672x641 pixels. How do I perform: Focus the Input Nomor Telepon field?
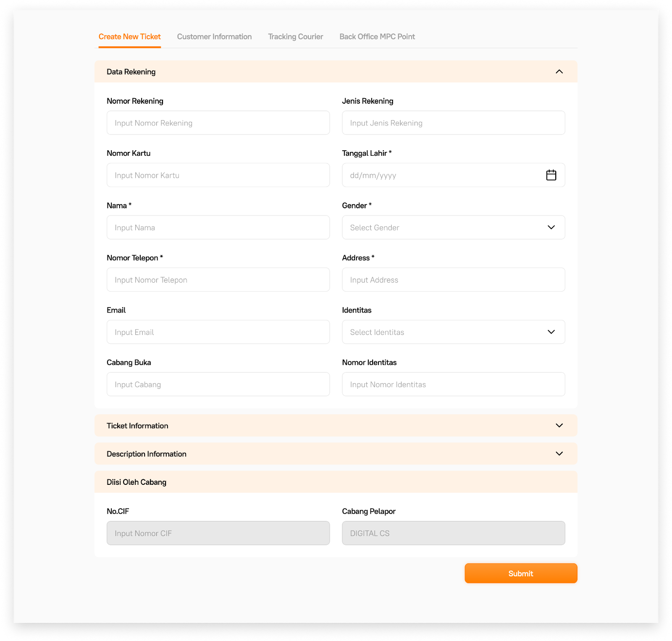click(218, 280)
